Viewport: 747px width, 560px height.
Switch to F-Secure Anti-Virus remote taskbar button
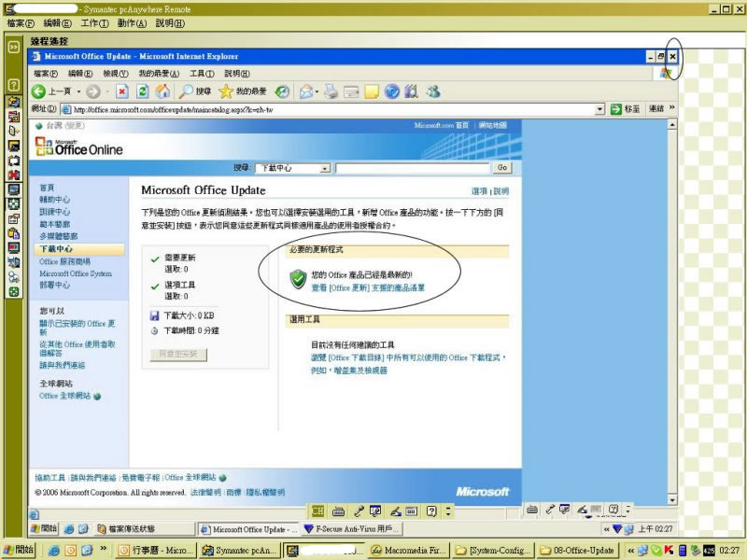(352, 528)
